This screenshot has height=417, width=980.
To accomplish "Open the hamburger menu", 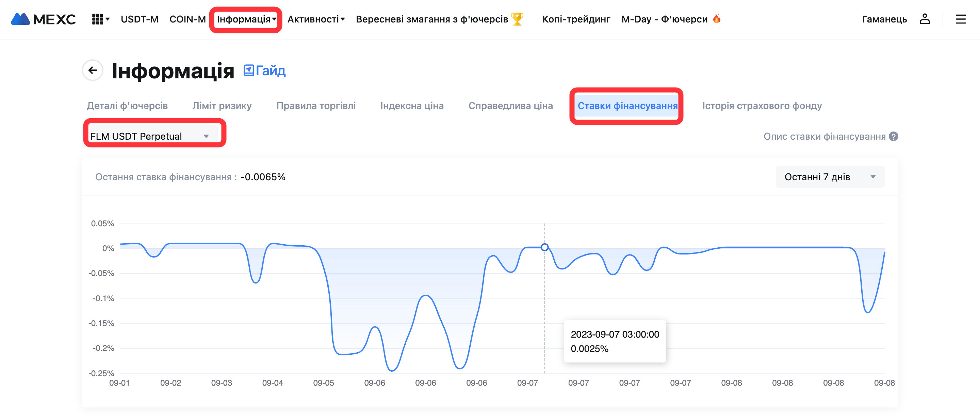I will click(961, 19).
